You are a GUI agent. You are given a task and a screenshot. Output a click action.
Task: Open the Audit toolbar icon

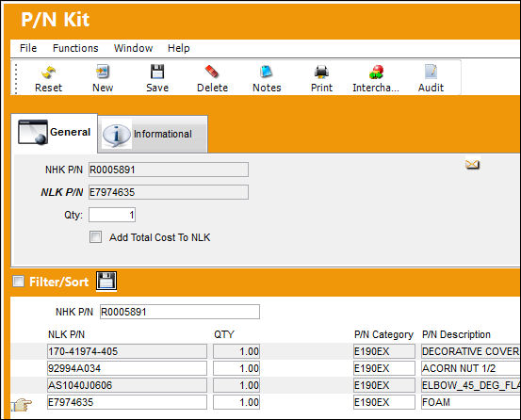tap(431, 72)
